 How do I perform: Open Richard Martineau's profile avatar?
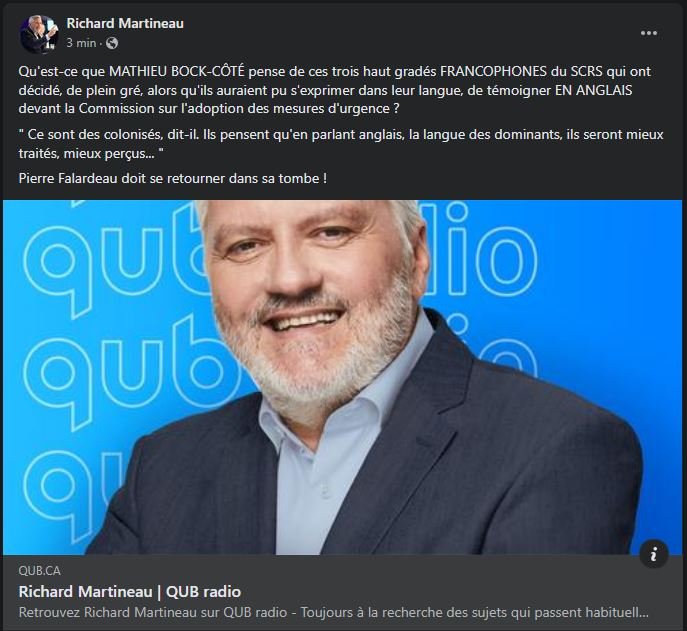[x=39, y=34]
